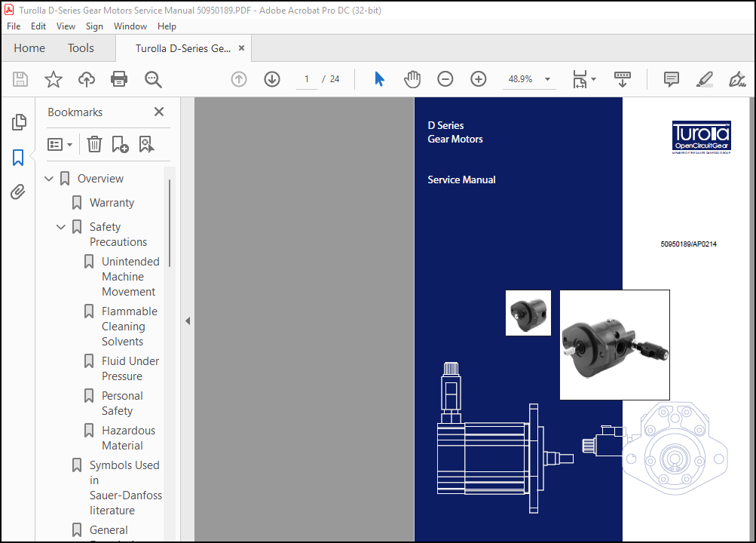Open the Sign menu
This screenshot has height=543, width=756.
pos(94,26)
